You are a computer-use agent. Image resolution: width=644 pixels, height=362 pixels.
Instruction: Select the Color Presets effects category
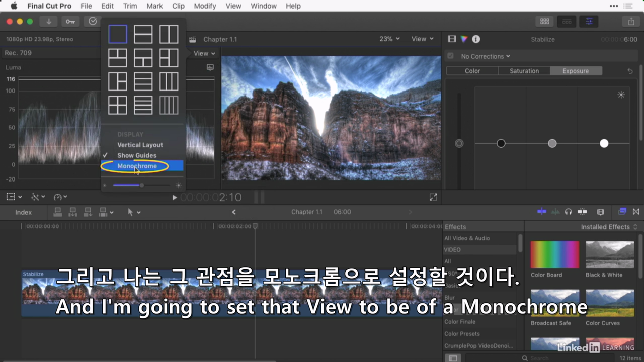pyautogui.click(x=462, y=334)
